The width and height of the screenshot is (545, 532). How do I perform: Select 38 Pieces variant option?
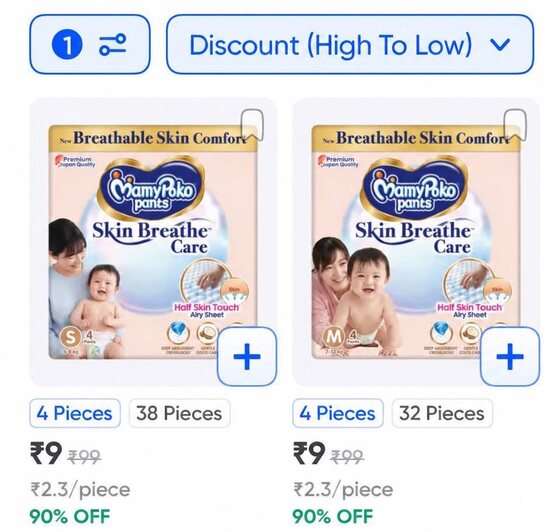tap(179, 414)
